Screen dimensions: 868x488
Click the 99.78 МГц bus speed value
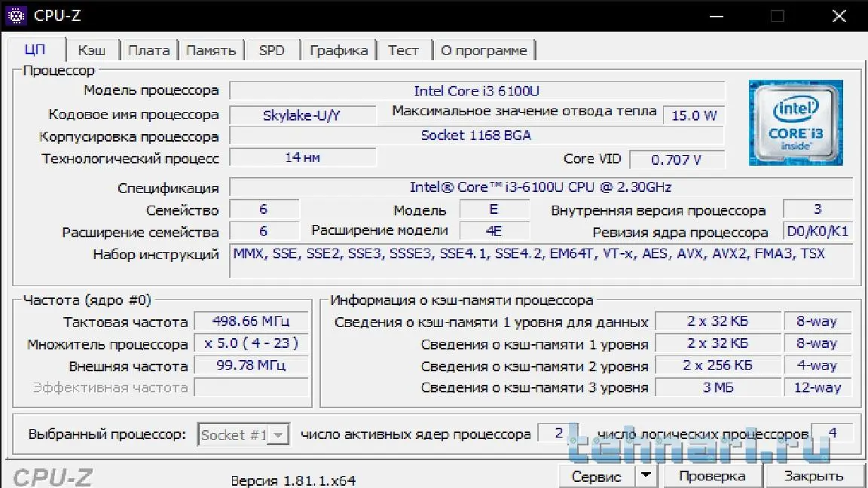tap(251, 365)
